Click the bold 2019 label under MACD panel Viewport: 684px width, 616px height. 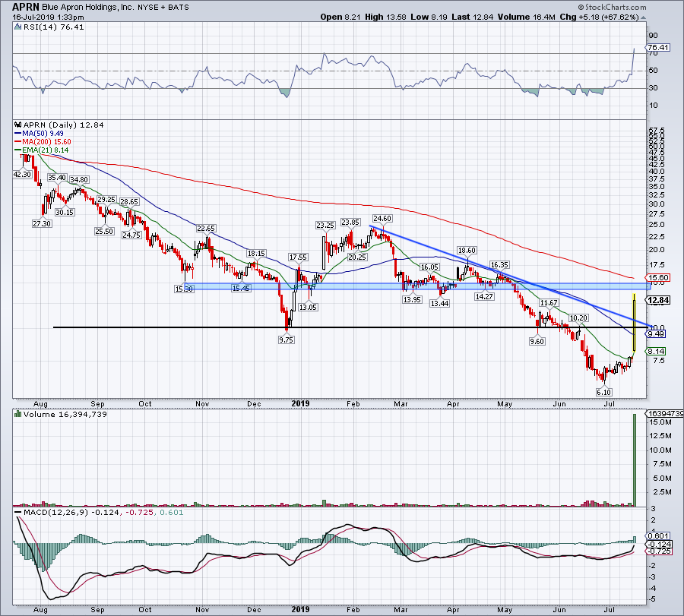tap(300, 609)
